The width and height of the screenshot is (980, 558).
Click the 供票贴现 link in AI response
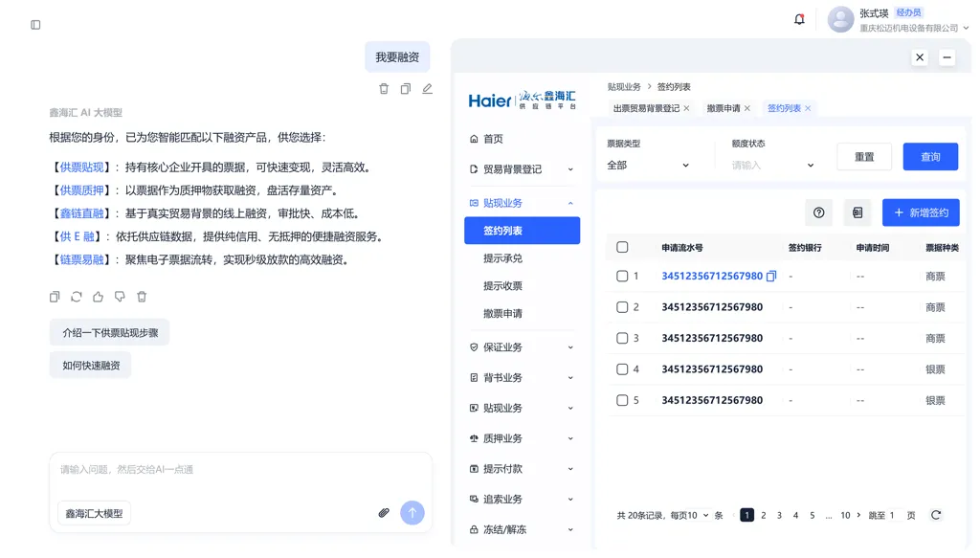pyautogui.click(x=81, y=167)
